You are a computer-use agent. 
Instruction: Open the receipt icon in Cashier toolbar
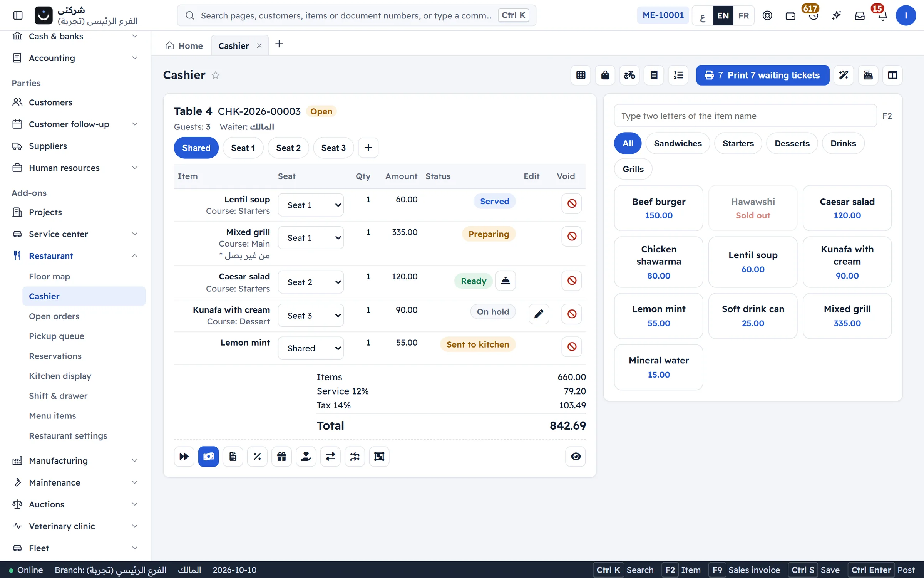point(654,75)
